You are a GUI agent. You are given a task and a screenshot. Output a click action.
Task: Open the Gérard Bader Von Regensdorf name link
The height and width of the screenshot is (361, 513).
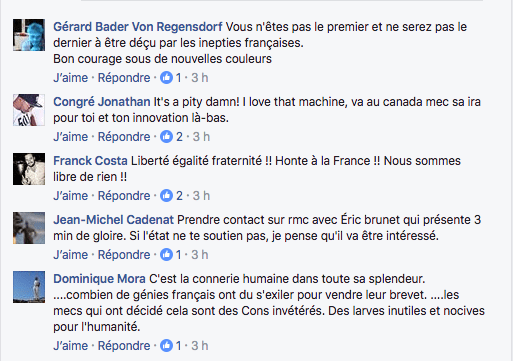tap(138, 27)
